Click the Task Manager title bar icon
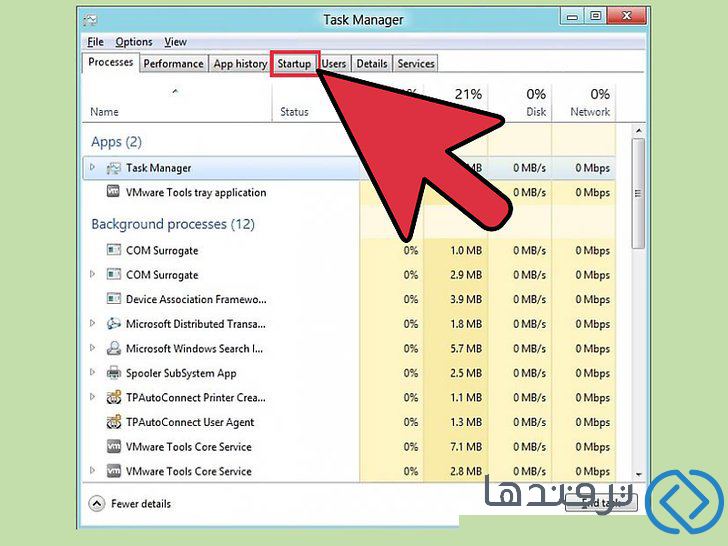The height and width of the screenshot is (546, 728). [x=90, y=20]
